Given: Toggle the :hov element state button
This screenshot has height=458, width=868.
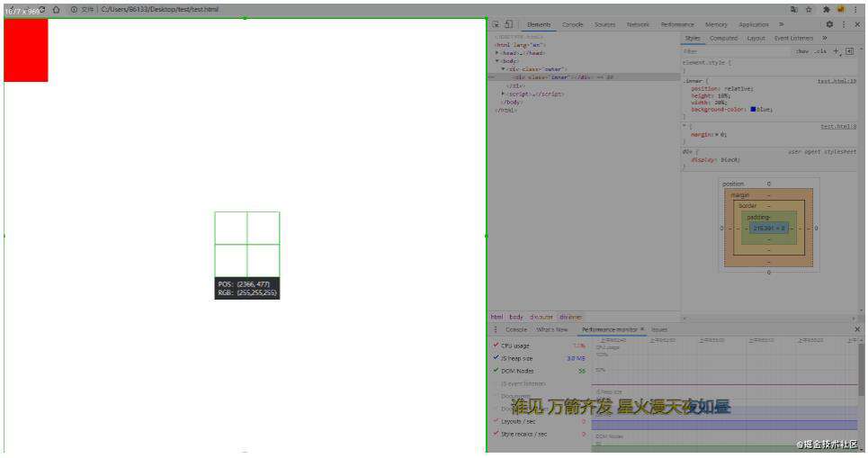Looking at the screenshot, I should point(801,51).
